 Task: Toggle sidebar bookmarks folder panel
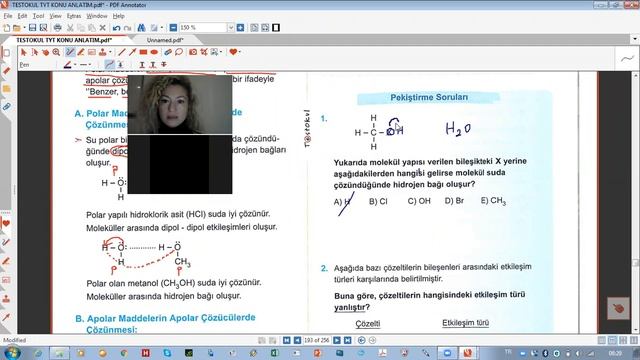pyautogui.click(x=6, y=89)
